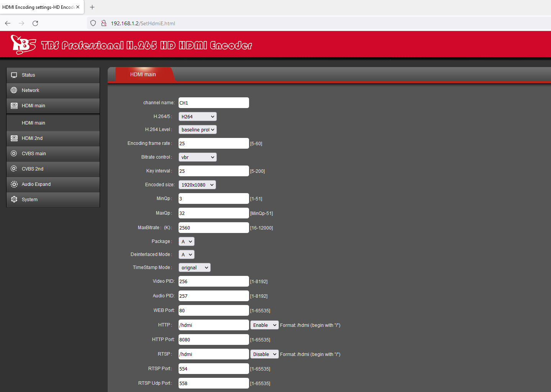Click the HTTP path input field
Screen dimensions: 551x392
(214, 325)
